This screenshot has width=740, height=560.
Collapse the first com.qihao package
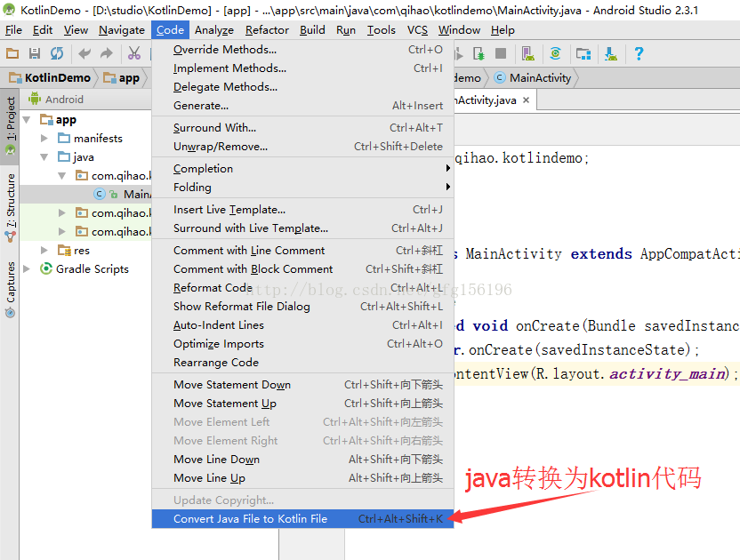62,175
